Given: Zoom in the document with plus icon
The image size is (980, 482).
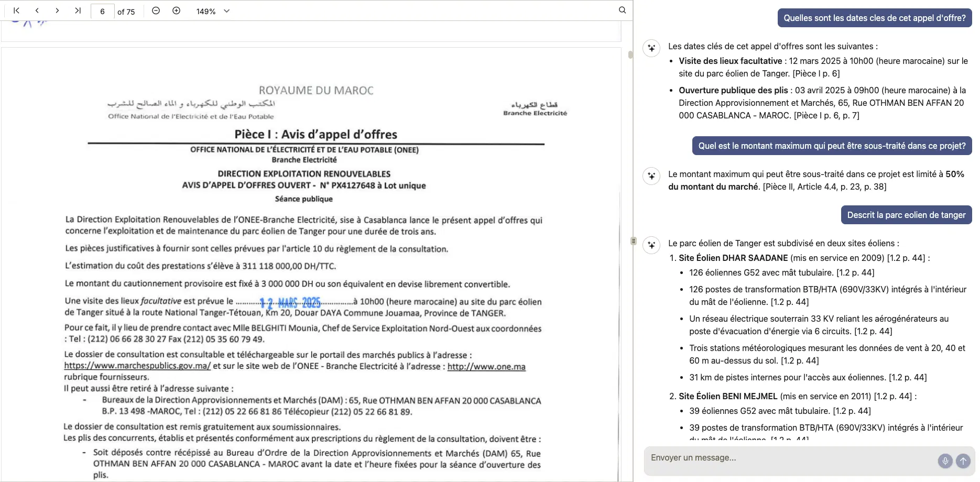Looking at the screenshot, I should pyautogui.click(x=177, y=10).
